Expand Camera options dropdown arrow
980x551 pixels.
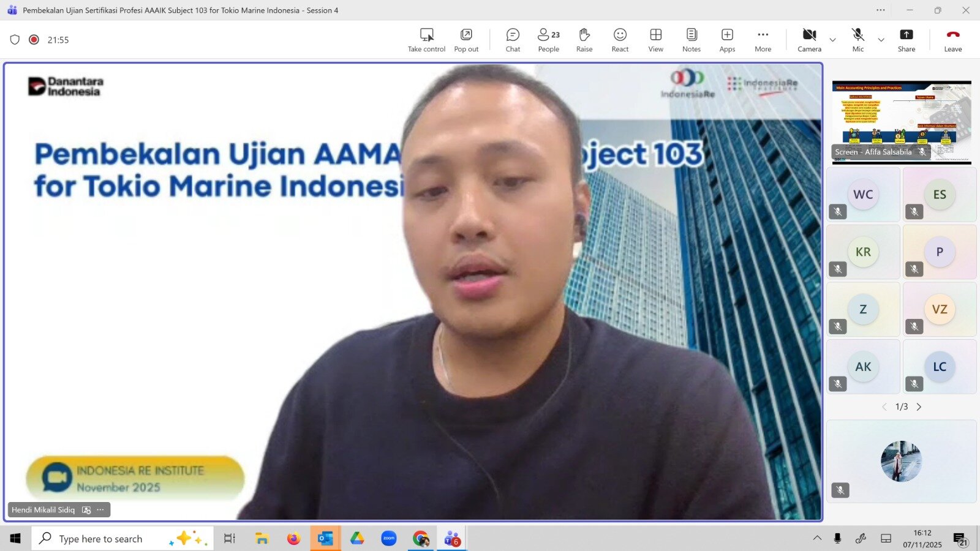pyautogui.click(x=832, y=40)
